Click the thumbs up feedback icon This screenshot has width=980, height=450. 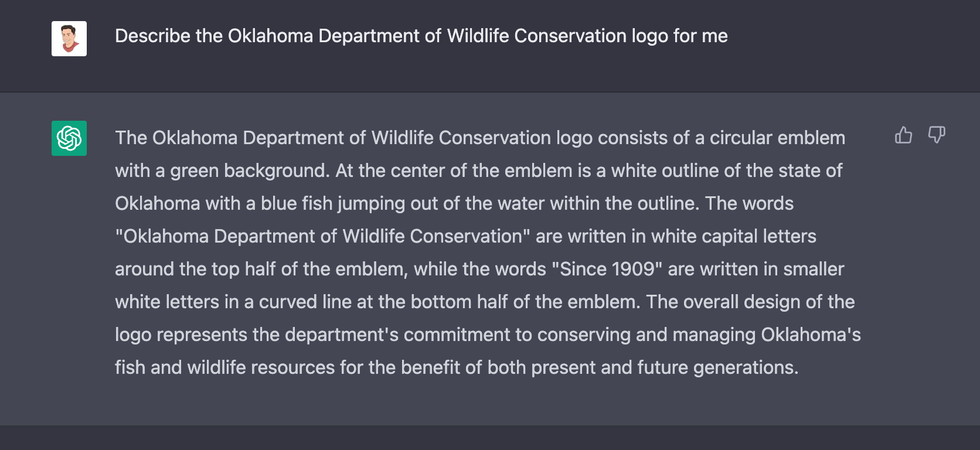(x=903, y=135)
